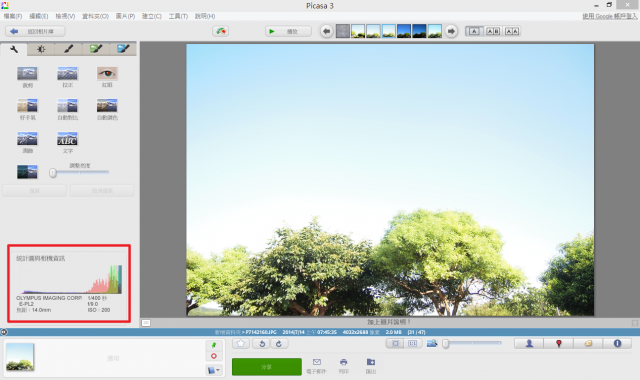Open the green paintbrush effects tab

pos(96,49)
